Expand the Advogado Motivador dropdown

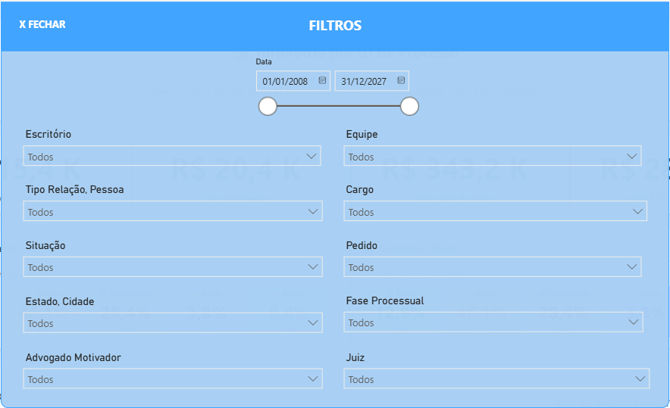coord(172,379)
